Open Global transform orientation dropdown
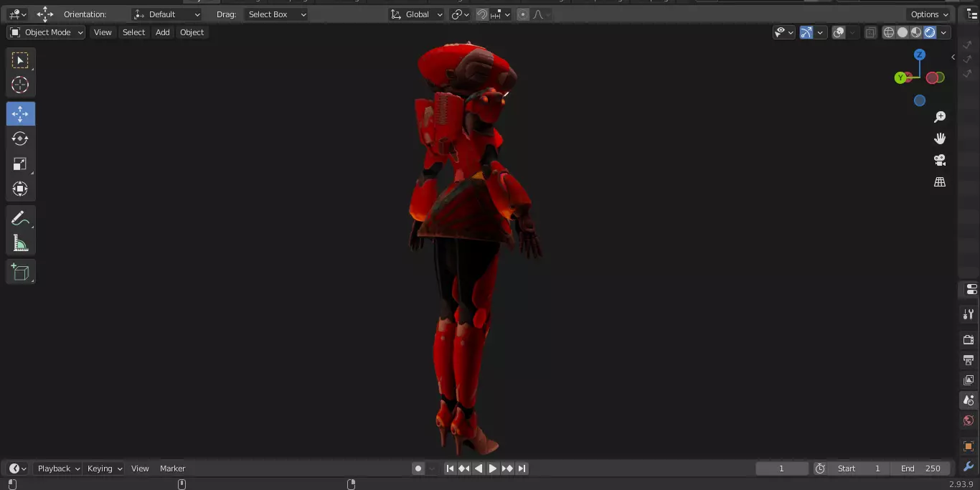This screenshot has height=490, width=980. [417, 14]
